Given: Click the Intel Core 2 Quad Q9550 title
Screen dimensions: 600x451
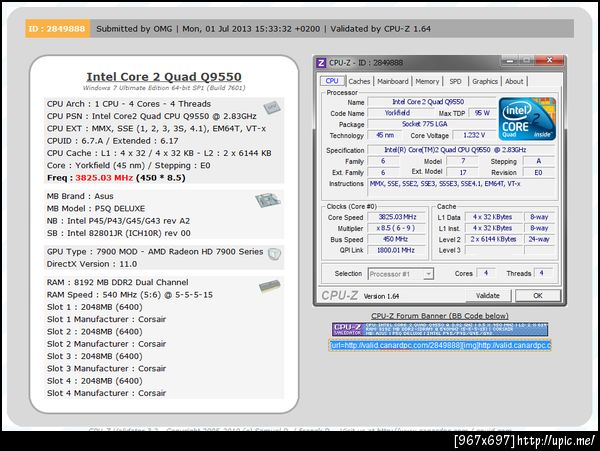Looking at the screenshot, I should (164, 77).
